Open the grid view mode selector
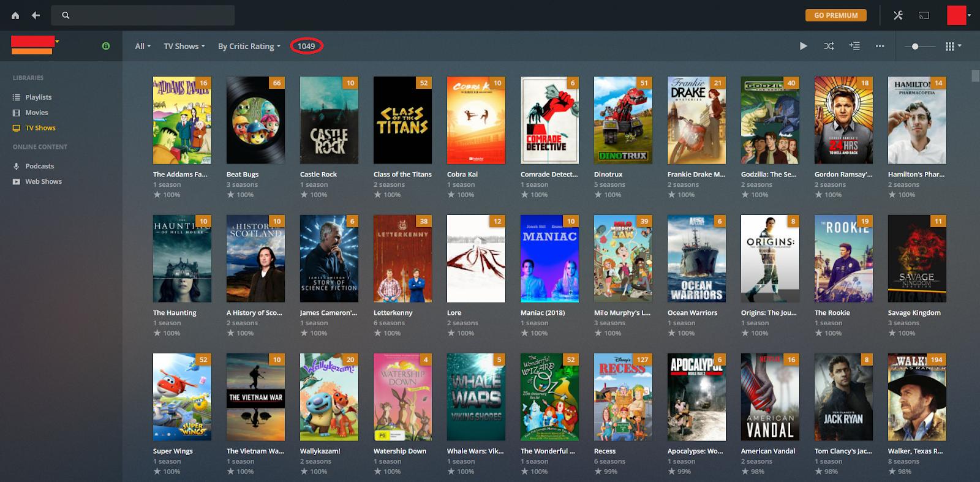 [x=953, y=46]
